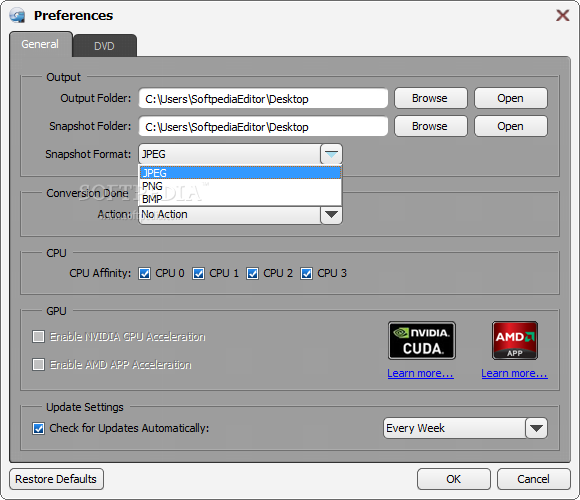Toggle the CPU 3 affinity checkbox
Image resolution: width=580 pixels, height=500 pixels.
click(306, 274)
